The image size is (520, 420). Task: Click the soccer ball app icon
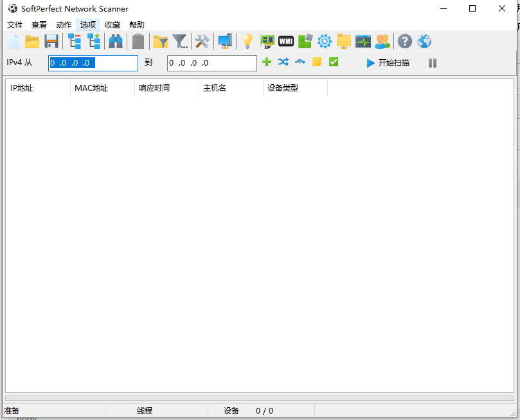click(x=13, y=8)
